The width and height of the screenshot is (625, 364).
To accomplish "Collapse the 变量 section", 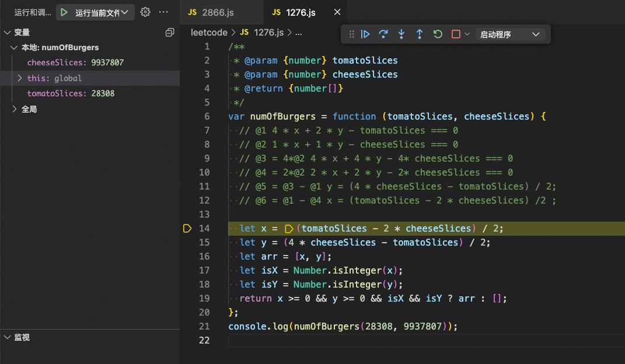I will click(x=7, y=32).
